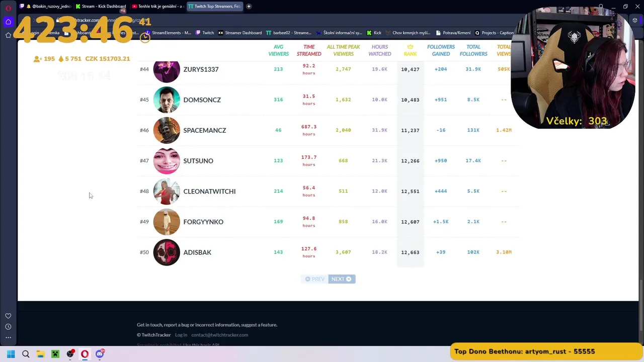Open File Explorer from the taskbar

(x=40, y=354)
